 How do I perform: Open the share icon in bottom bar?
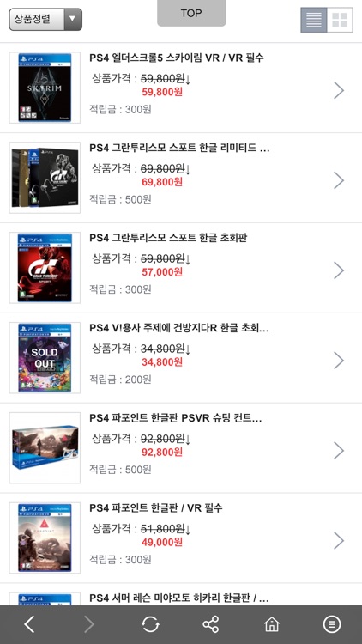coord(210,624)
